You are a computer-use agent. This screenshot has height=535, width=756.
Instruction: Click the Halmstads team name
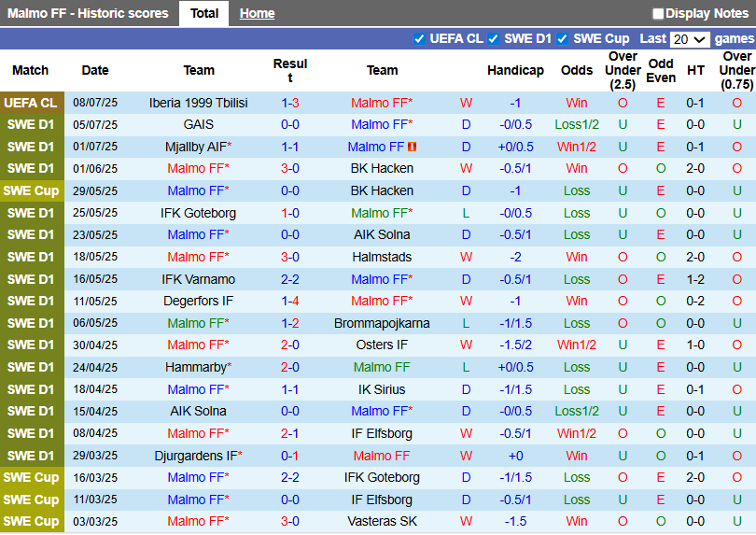(x=382, y=257)
